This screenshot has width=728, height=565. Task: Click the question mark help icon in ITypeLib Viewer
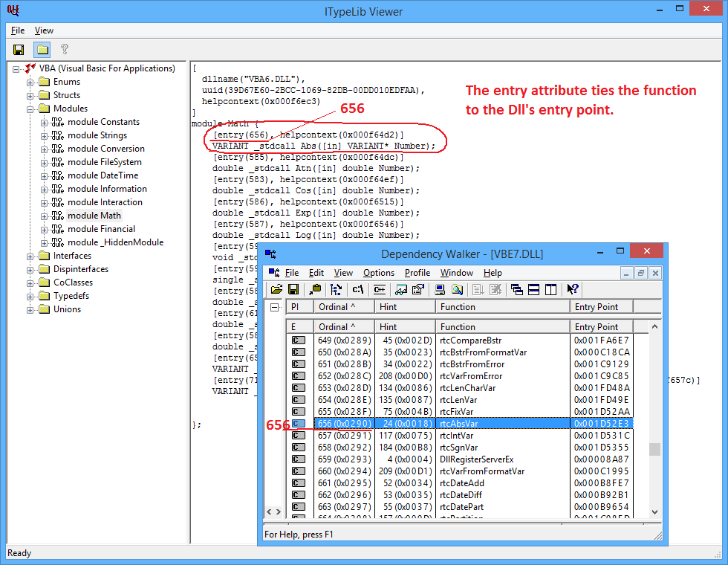pos(65,49)
